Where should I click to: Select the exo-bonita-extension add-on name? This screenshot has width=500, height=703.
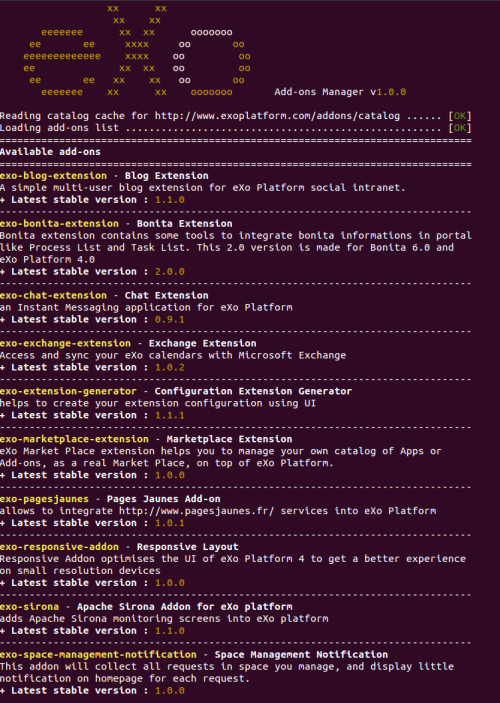pos(59,224)
